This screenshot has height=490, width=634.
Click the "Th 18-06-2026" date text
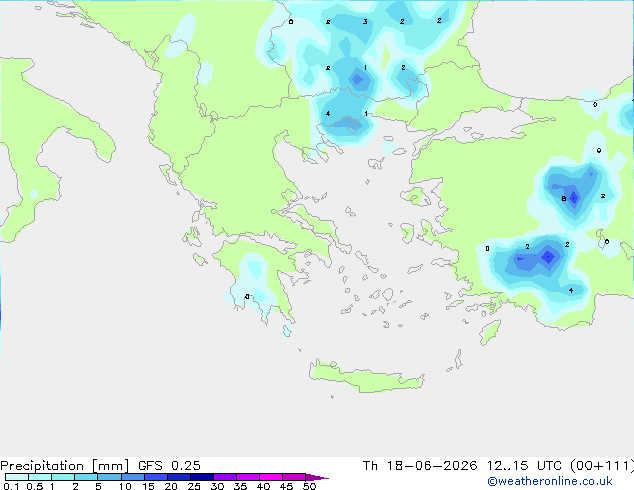click(x=420, y=466)
